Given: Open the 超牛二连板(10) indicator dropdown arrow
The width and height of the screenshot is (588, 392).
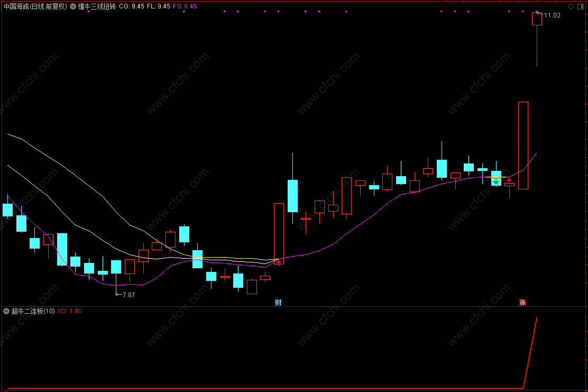Looking at the screenshot, I should pyautogui.click(x=6, y=311).
